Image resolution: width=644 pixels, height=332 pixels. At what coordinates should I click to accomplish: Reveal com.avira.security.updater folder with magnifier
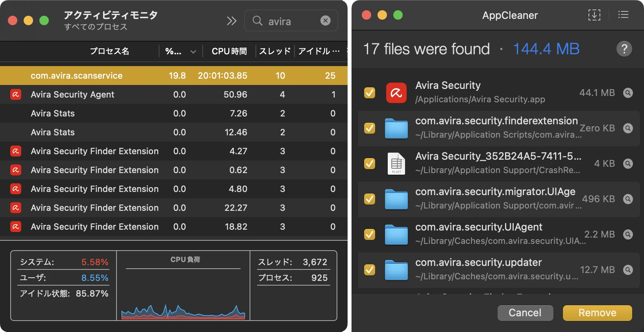pyautogui.click(x=628, y=270)
